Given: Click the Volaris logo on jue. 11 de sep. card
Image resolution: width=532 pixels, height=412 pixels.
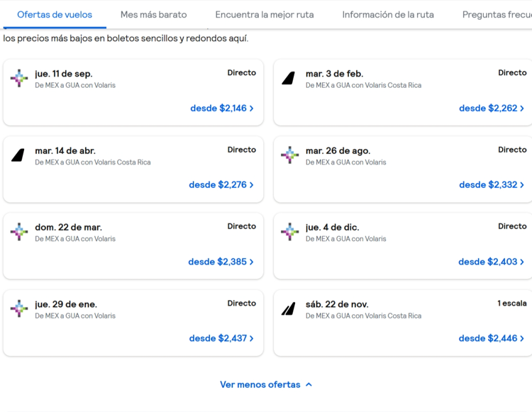Looking at the screenshot, I should pyautogui.click(x=19, y=78).
